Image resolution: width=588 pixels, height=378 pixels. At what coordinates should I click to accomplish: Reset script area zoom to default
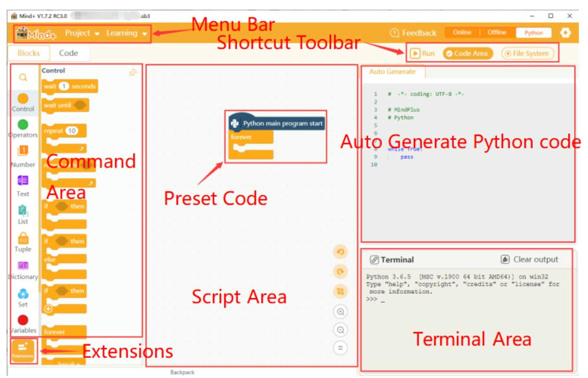[x=340, y=348]
